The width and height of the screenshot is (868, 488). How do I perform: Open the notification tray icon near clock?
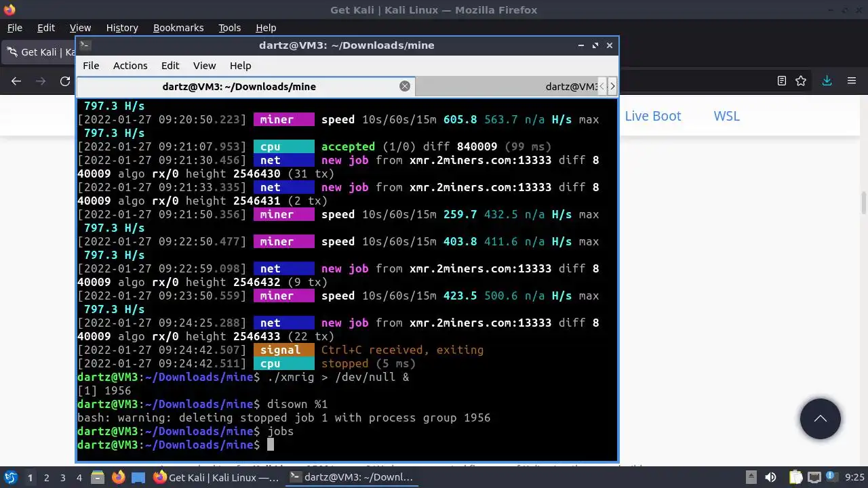tap(831, 477)
